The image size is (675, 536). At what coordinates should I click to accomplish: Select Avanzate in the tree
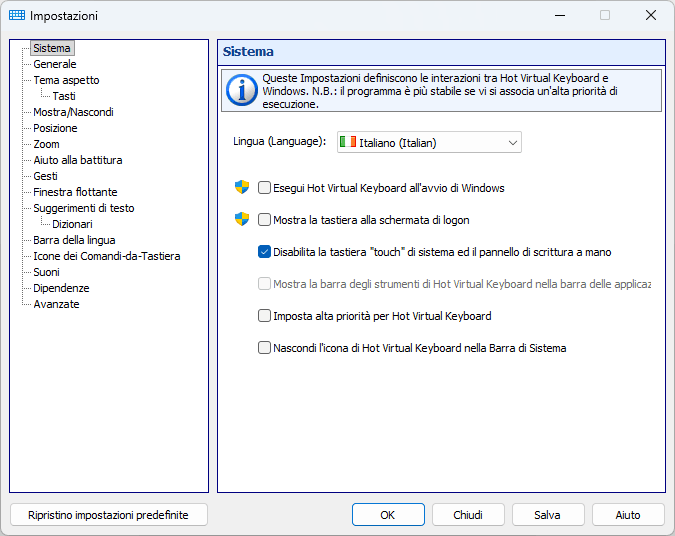[x=56, y=304]
